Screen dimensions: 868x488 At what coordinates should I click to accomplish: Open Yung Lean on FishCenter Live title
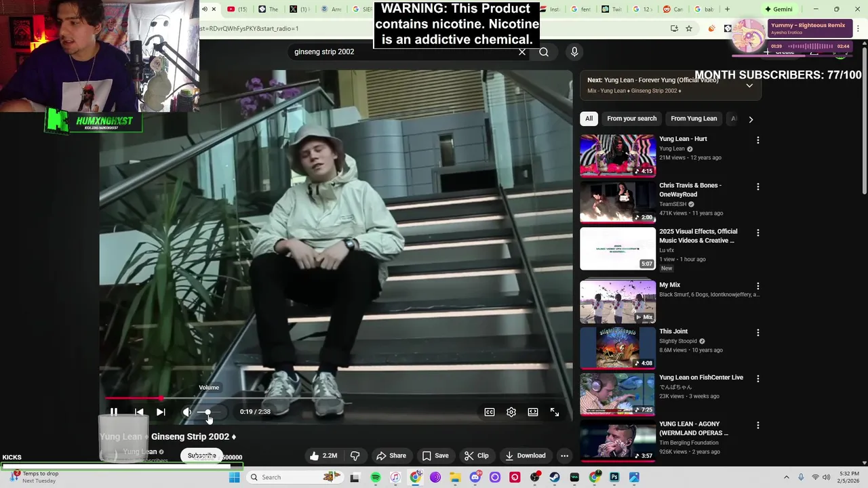(x=701, y=378)
